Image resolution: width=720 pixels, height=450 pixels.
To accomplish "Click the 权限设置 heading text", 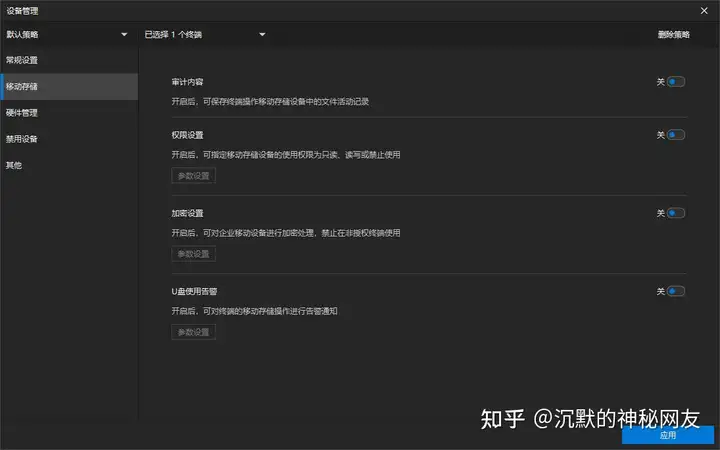I will tap(187, 135).
